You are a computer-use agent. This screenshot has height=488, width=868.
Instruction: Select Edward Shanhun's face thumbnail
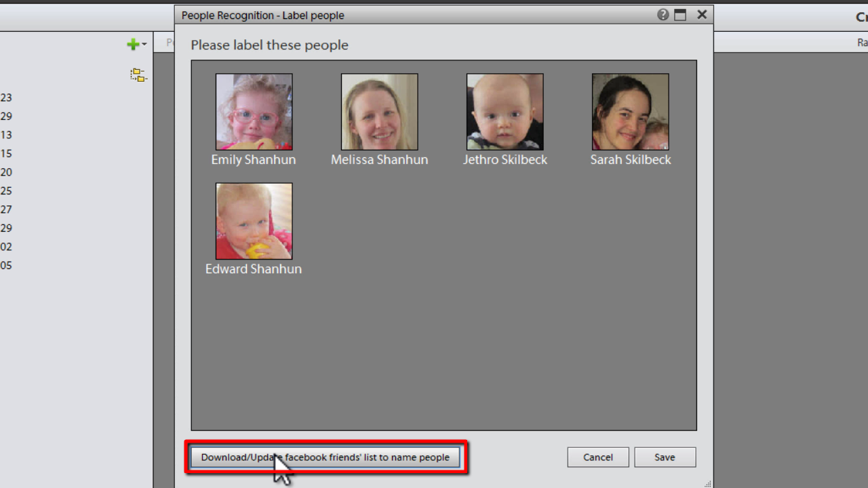click(254, 221)
